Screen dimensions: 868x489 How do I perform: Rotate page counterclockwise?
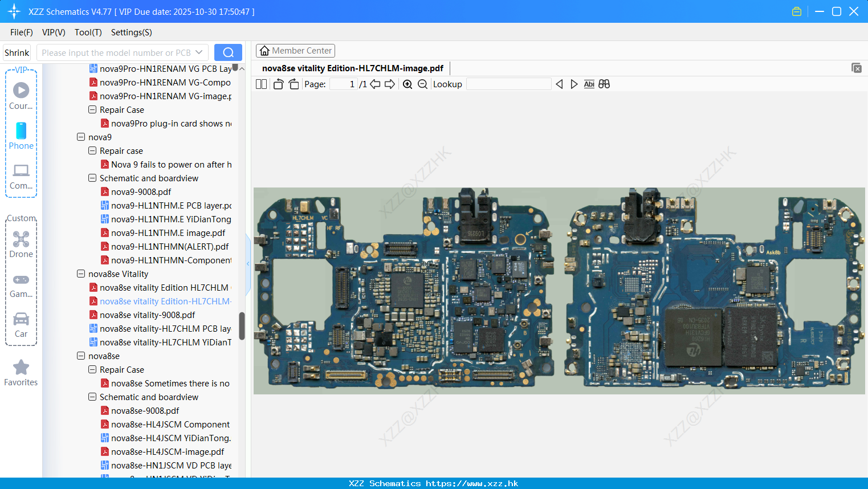[278, 84]
